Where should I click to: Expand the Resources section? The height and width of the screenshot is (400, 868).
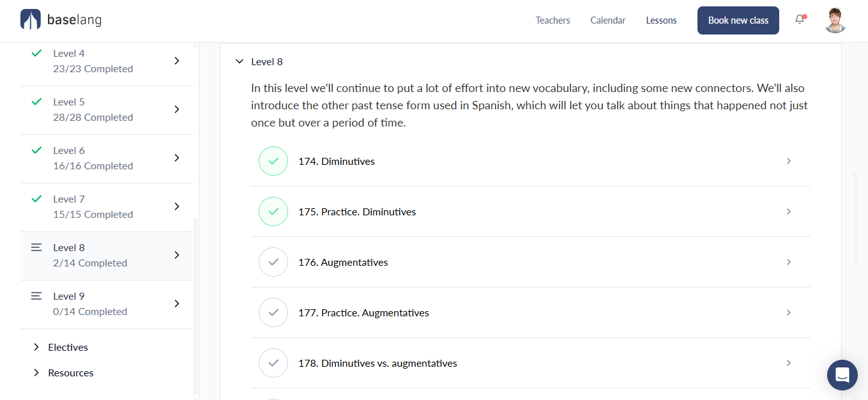[63, 373]
